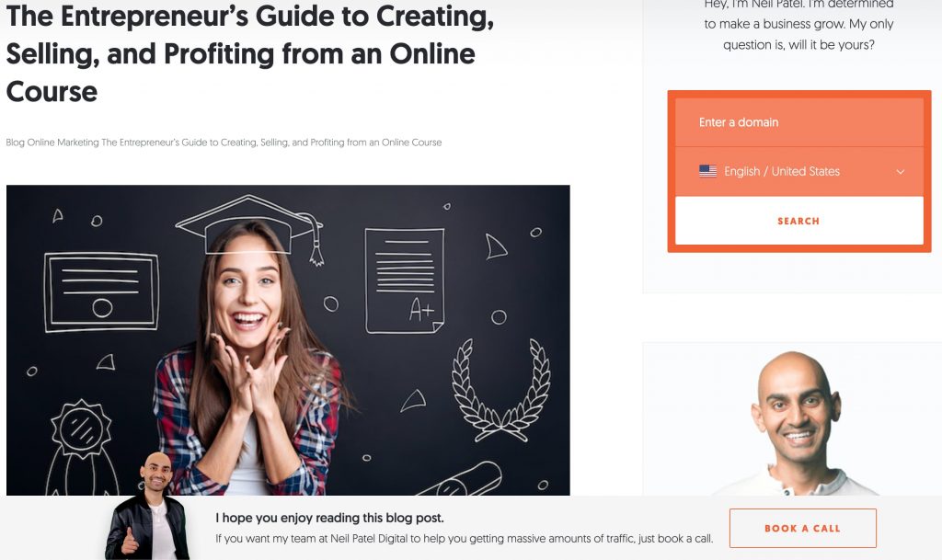This screenshot has height=560, width=942.
Task: Open the English / United States dropdown
Action: coord(799,172)
